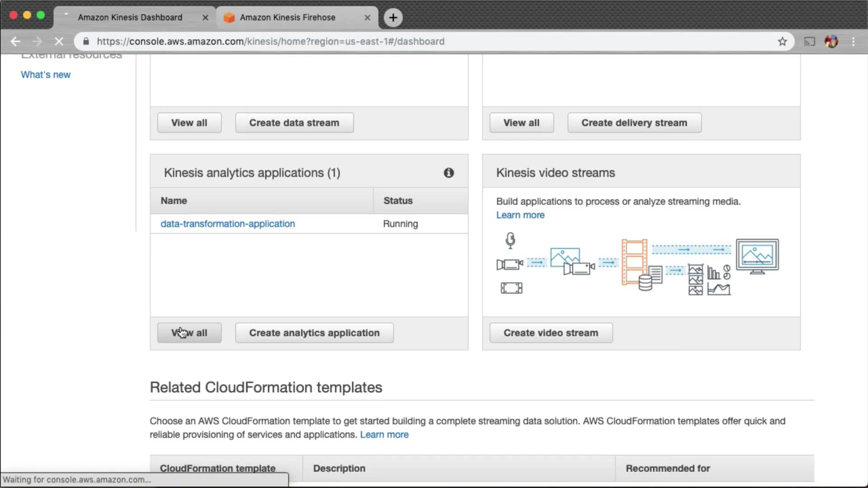Screen dimensions: 868x488
Task: Open data-transformation-application link
Action: point(227,224)
